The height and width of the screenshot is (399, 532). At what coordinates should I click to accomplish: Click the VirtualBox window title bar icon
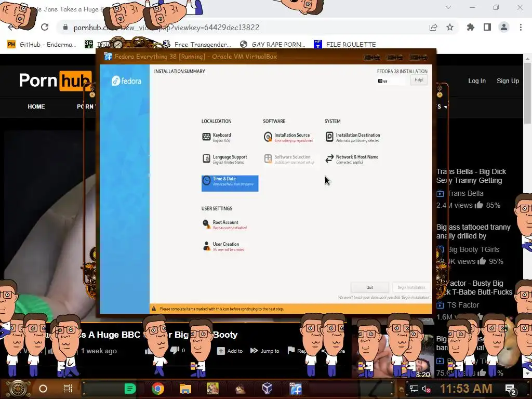point(108,56)
